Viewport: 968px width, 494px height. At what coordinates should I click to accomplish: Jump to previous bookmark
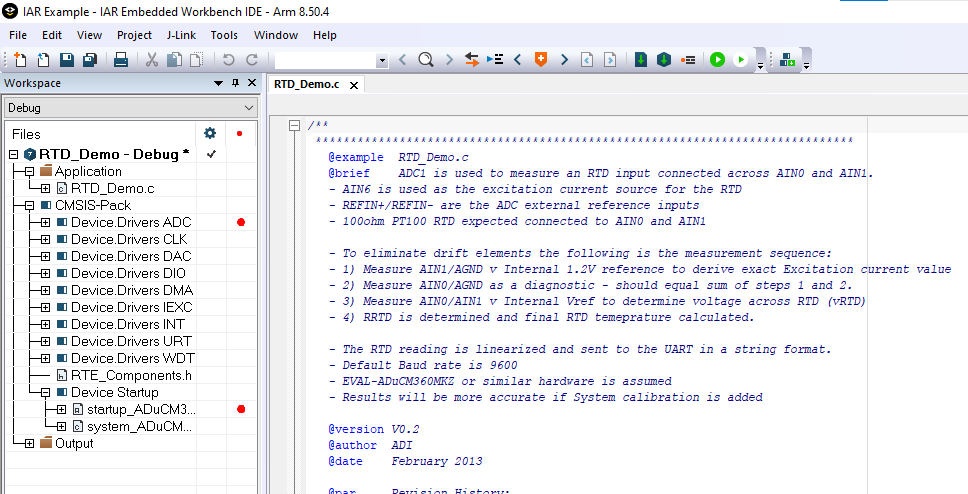click(518, 60)
